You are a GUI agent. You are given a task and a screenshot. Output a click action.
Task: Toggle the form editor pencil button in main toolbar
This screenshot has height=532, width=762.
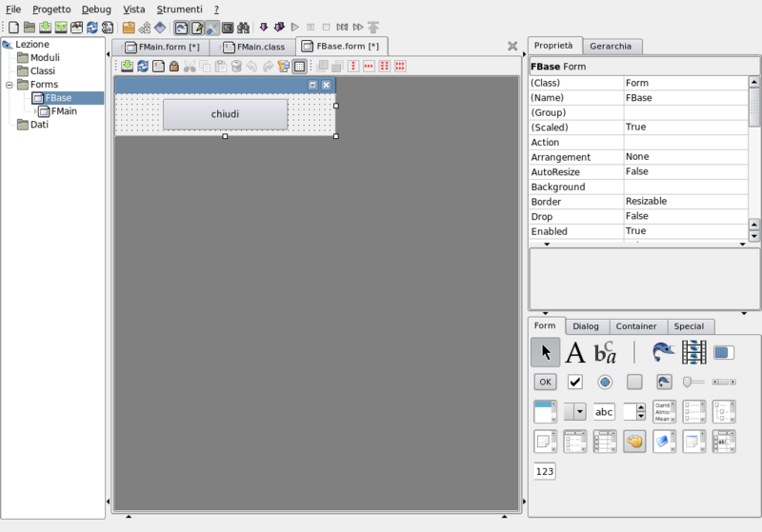click(x=197, y=28)
